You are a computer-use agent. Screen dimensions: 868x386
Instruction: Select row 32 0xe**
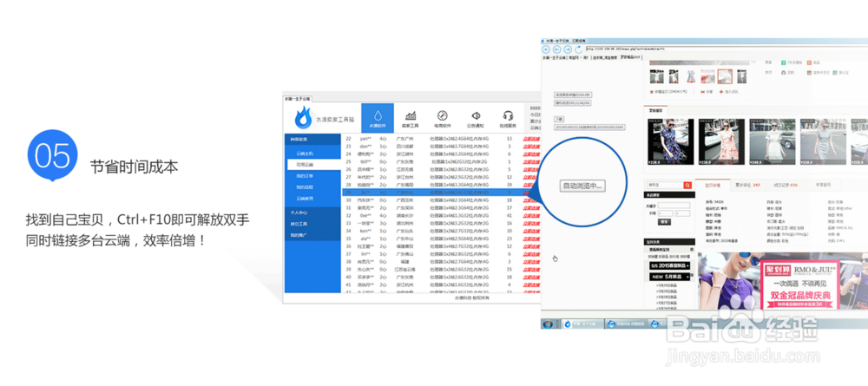[x=439, y=215]
